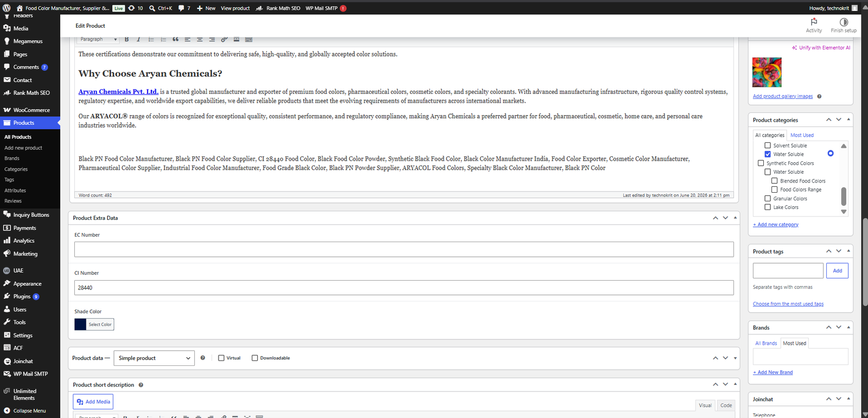Check the Solvent Soluble category
Screen dimensions: 868x418
768,145
